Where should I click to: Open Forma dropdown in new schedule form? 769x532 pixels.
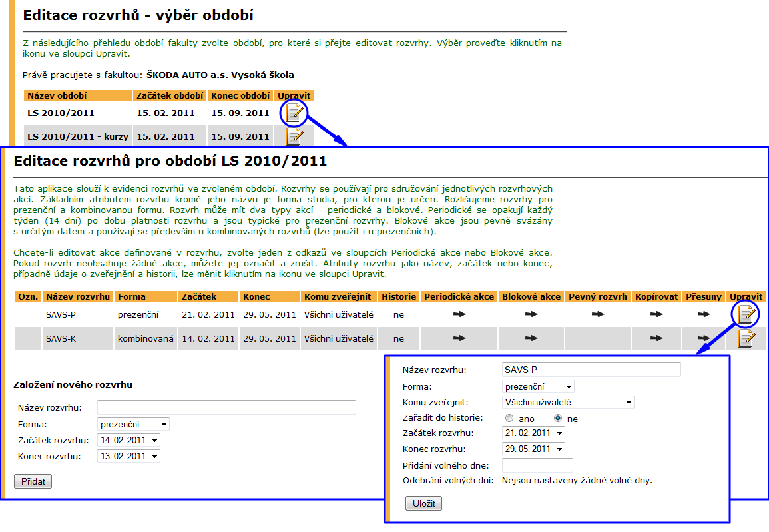(x=133, y=425)
